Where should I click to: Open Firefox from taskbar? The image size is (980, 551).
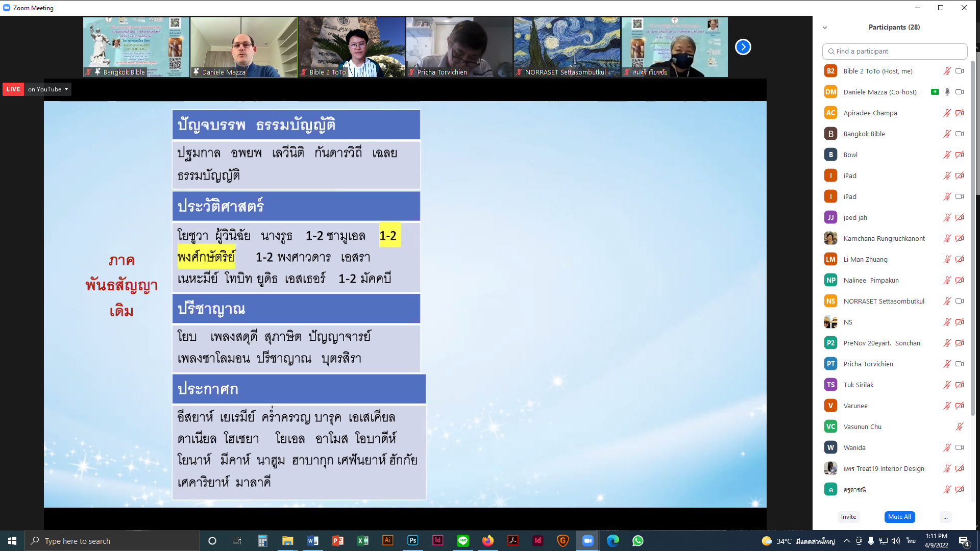[487, 541]
